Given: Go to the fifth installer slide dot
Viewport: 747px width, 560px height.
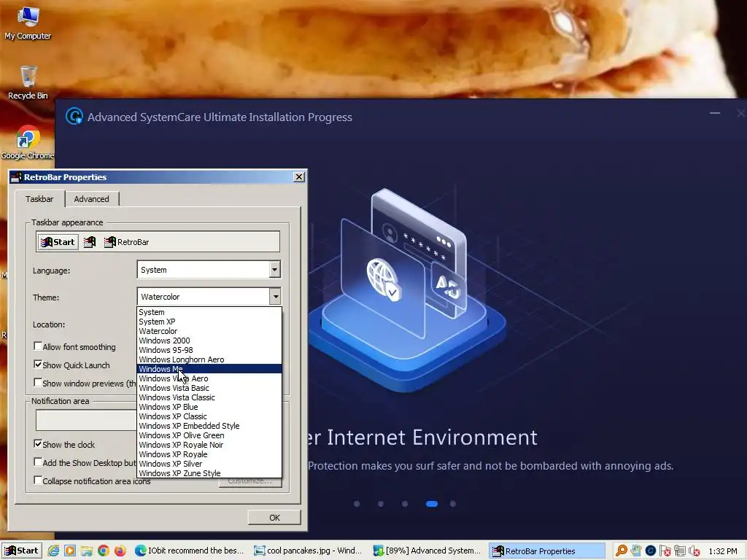Looking at the screenshot, I should tap(453, 504).
